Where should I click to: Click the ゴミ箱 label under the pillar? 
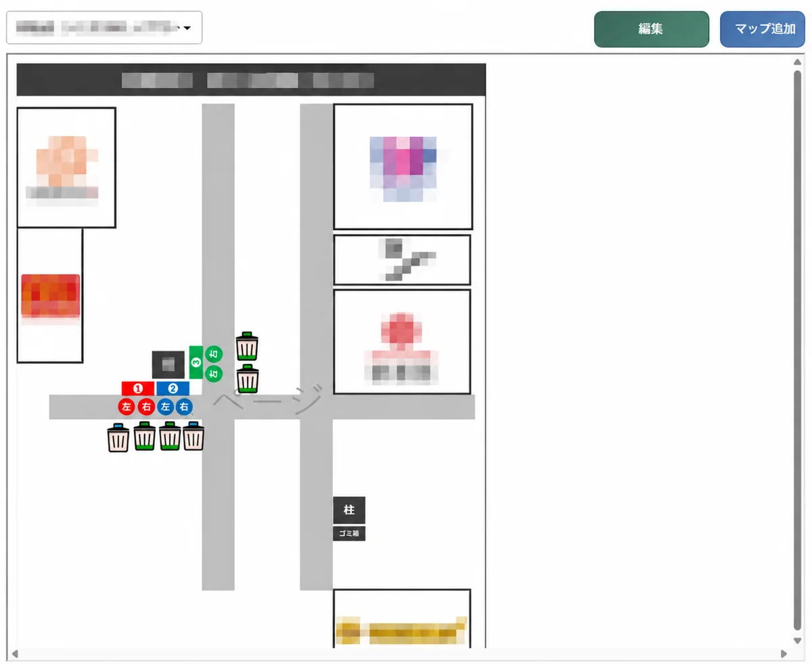tap(349, 533)
